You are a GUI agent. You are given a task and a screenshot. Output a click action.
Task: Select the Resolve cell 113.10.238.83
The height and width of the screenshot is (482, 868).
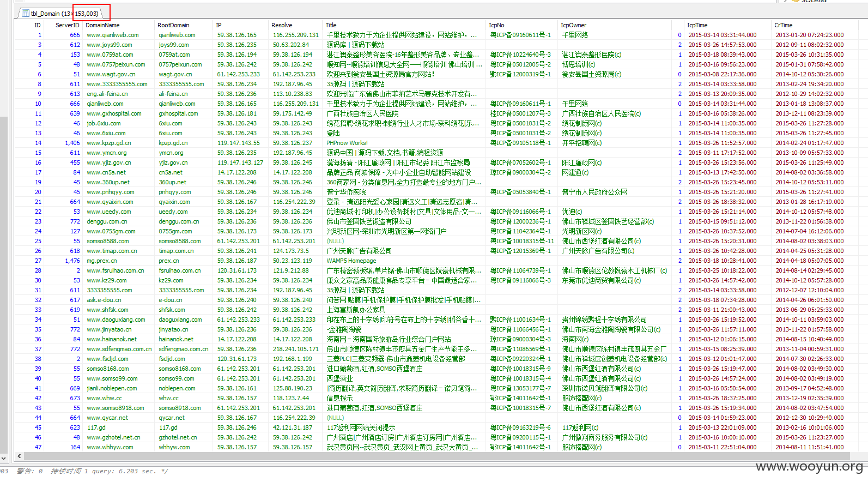tap(293, 94)
